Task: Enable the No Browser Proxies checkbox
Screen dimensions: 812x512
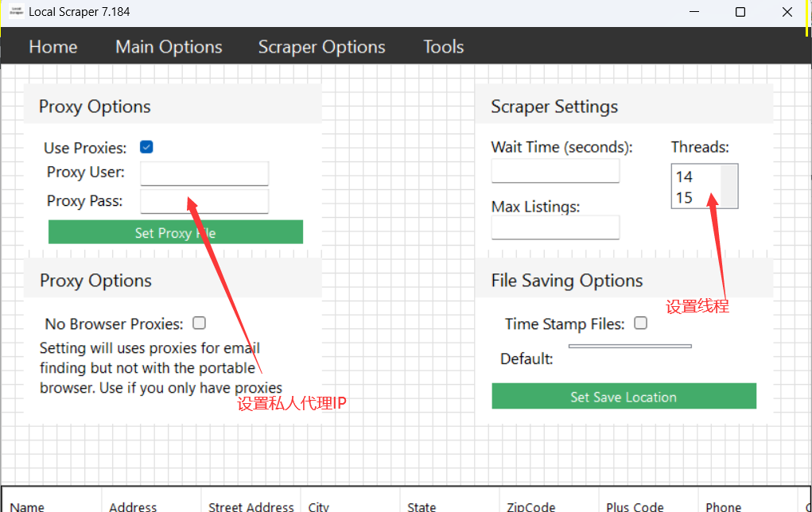Action: (x=200, y=323)
